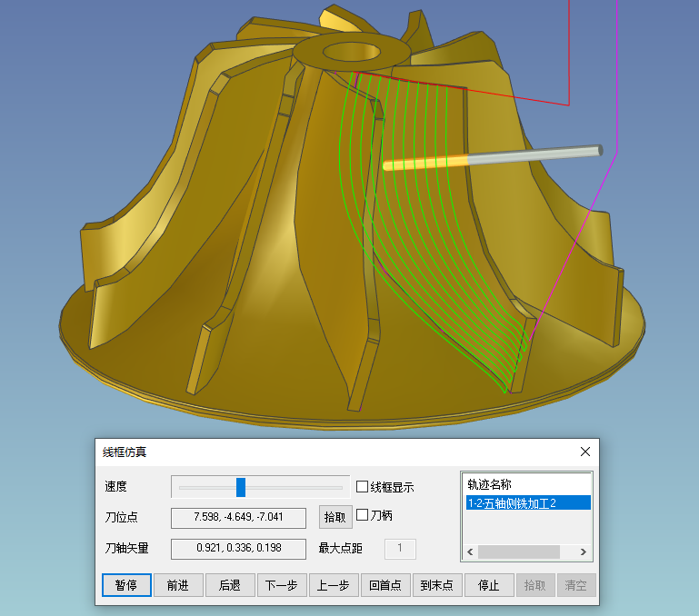Close the 线框仿真 dialog
The image size is (699, 616).
[x=586, y=452]
